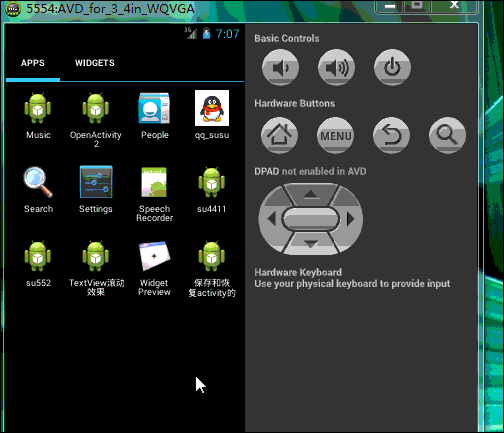Screen dimensions: 504x433
Task: Click the 3G signal status icon
Action: 191,33
